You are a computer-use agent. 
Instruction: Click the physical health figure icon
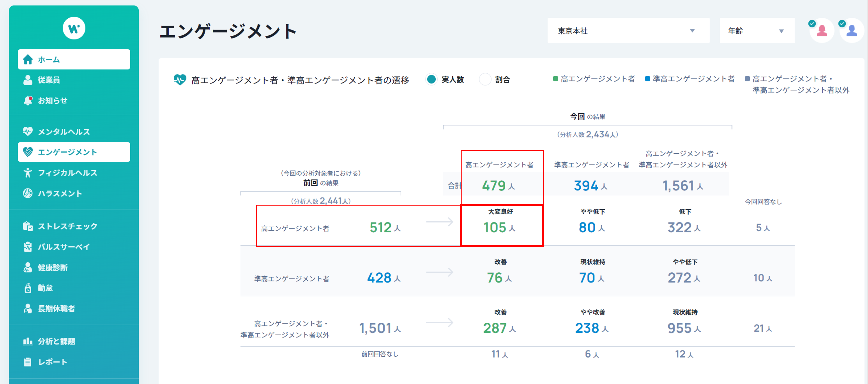coord(28,173)
